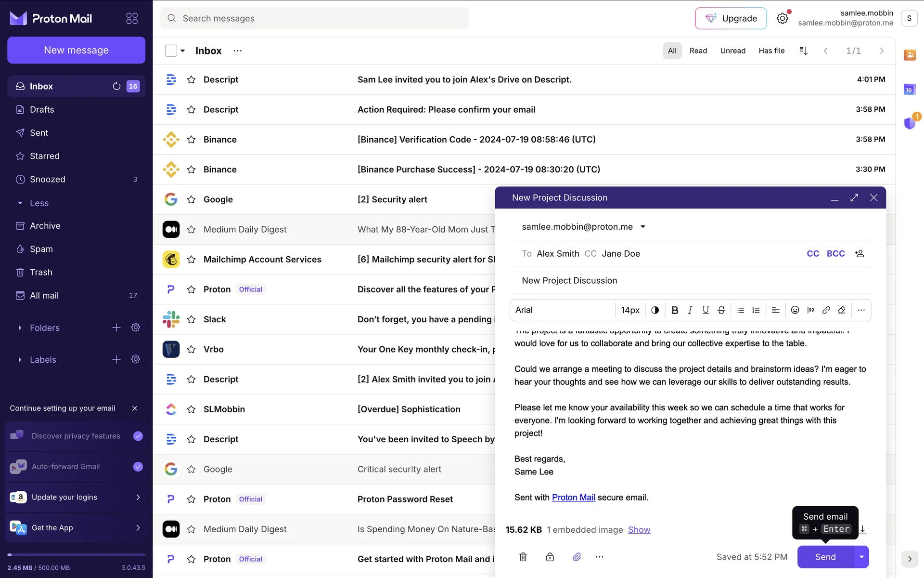The width and height of the screenshot is (924, 578).
Task: Insert emoji using the smiley icon
Action: (795, 310)
